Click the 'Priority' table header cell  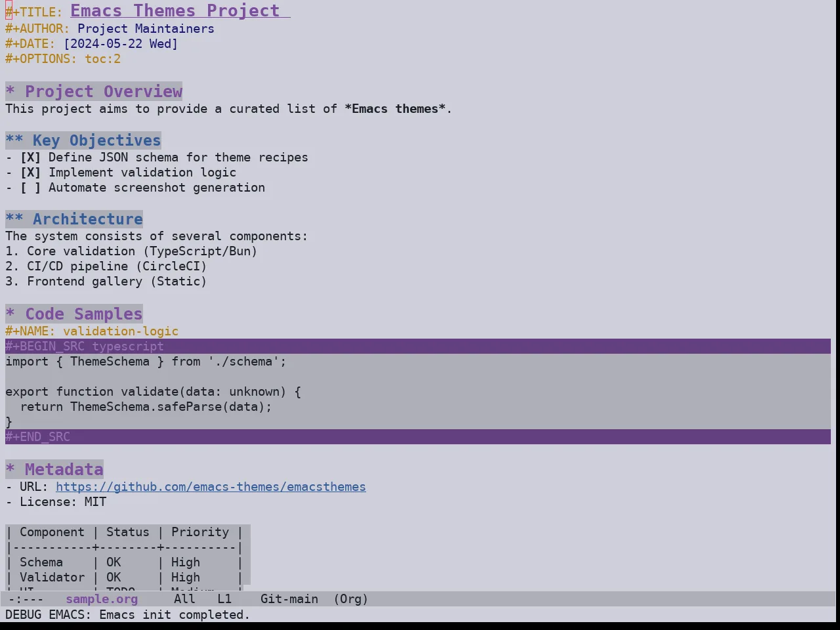(200, 532)
